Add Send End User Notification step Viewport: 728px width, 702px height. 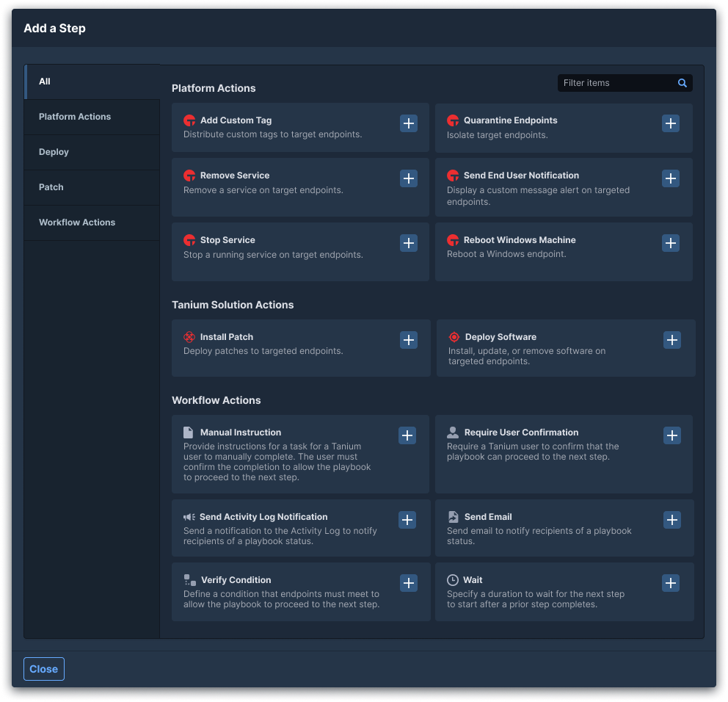coord(671,178)
